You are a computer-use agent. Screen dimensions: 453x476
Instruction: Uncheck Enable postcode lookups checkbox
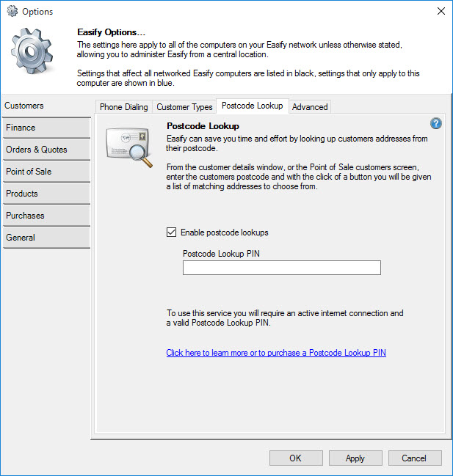172,232
